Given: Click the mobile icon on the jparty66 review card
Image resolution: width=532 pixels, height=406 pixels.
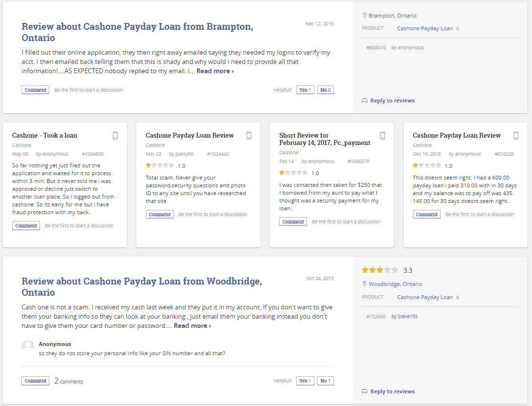Looking at the screenshot, I should click(x=249, y=136).
